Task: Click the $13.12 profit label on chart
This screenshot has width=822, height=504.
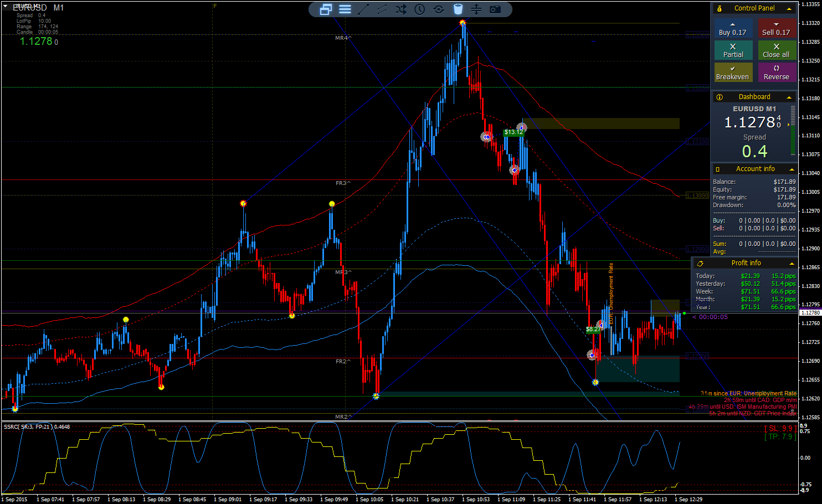Action: point(513,132)
